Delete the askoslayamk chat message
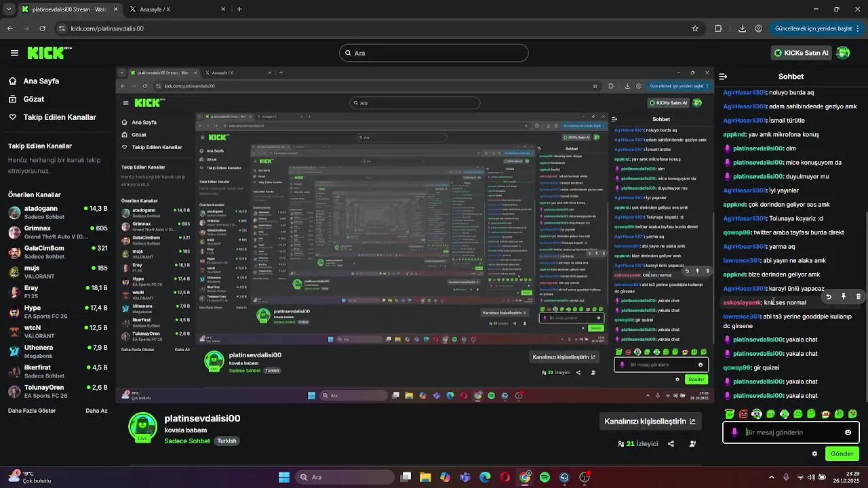Viewport: 868px width, 488px height. pyautogui.click(x=858, y=297)
